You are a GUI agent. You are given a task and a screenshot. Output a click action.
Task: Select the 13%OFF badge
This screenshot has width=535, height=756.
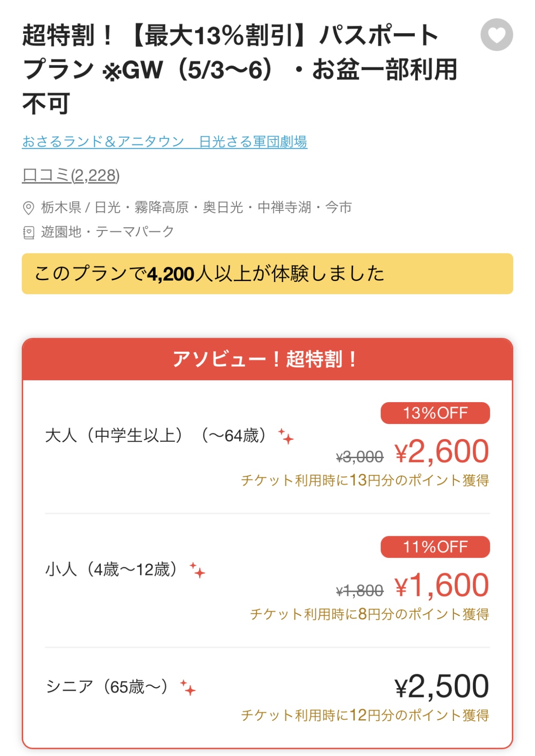click(435, 413)
